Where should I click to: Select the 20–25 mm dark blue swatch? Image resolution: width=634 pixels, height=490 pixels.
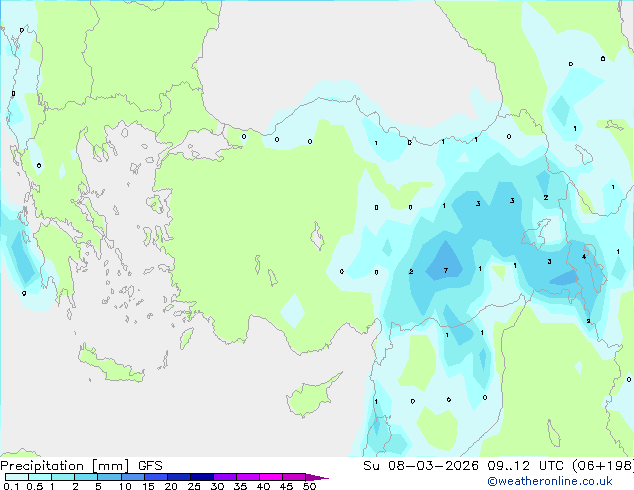tap(178, 477)
